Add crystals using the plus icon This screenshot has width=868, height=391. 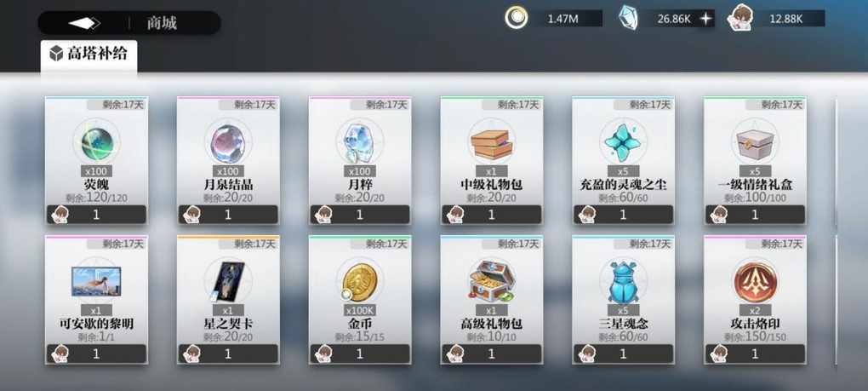click(705, 19)
